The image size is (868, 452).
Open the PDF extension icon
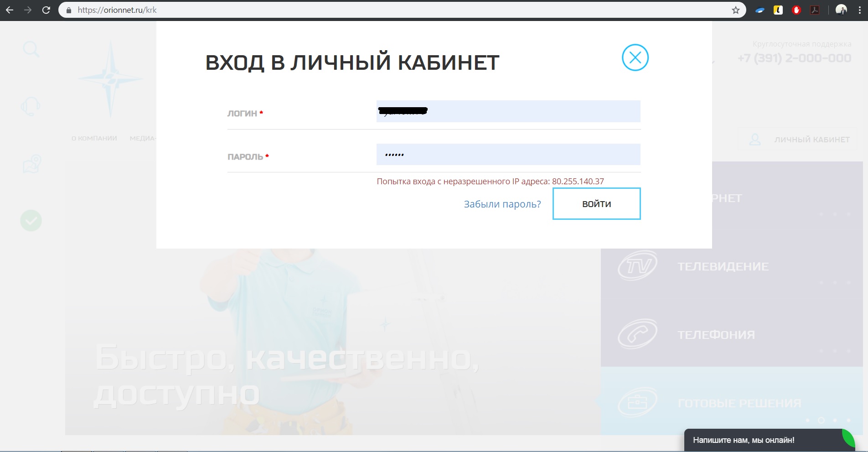pyautogui.click(x=815, y=10)
